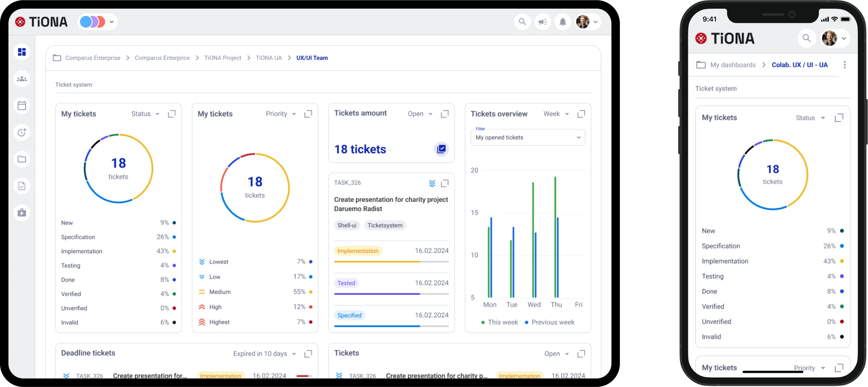Click the user avatar in desktop header
The width and height of the screenshot is (868, 387).
click(x=583, y=22)
